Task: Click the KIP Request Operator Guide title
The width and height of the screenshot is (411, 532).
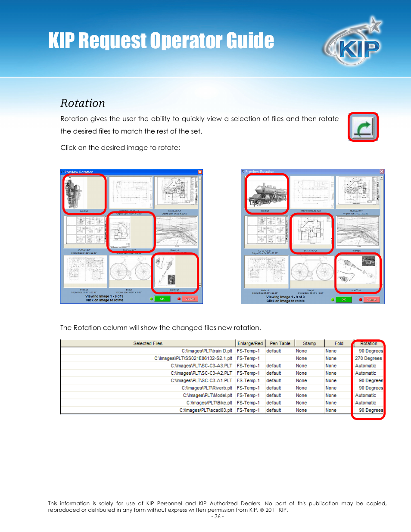Action: tap(161, 41)
